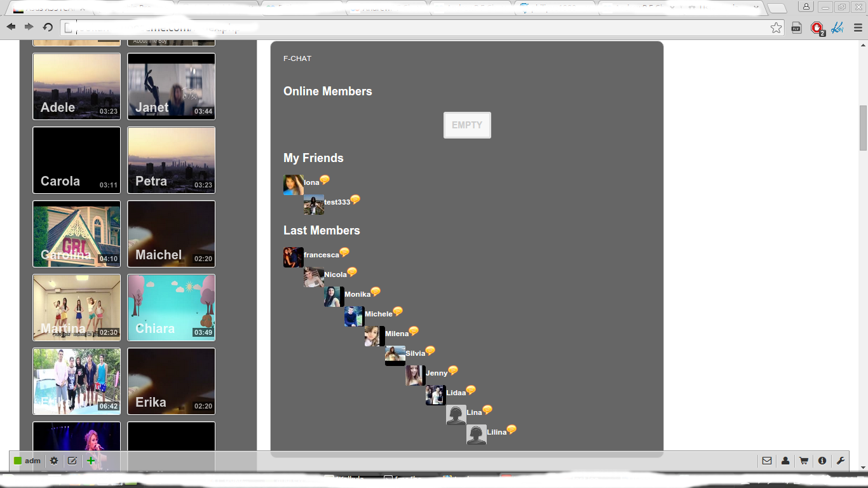Click the Silvia member name

pos(416,353)
